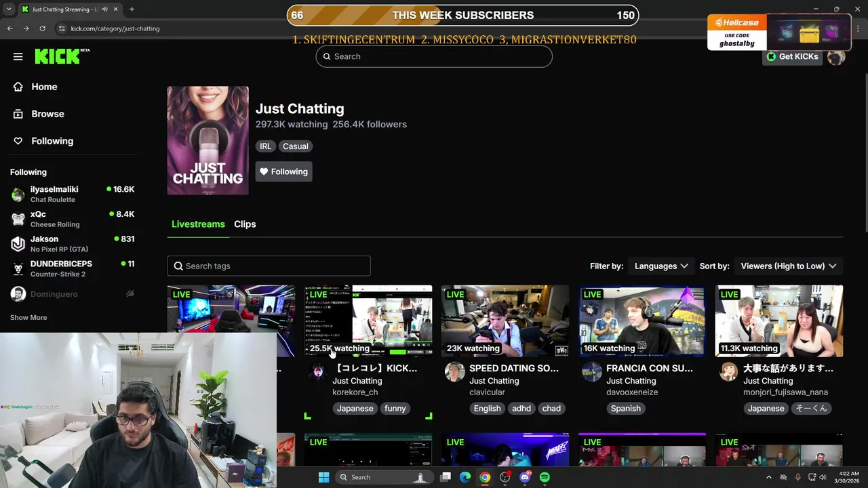Open DUNDERBICEPS avatar in Following list
Image resolution: width=868 pixels, height=488 pixels.
pyautogui.click(x=18, y=269)
